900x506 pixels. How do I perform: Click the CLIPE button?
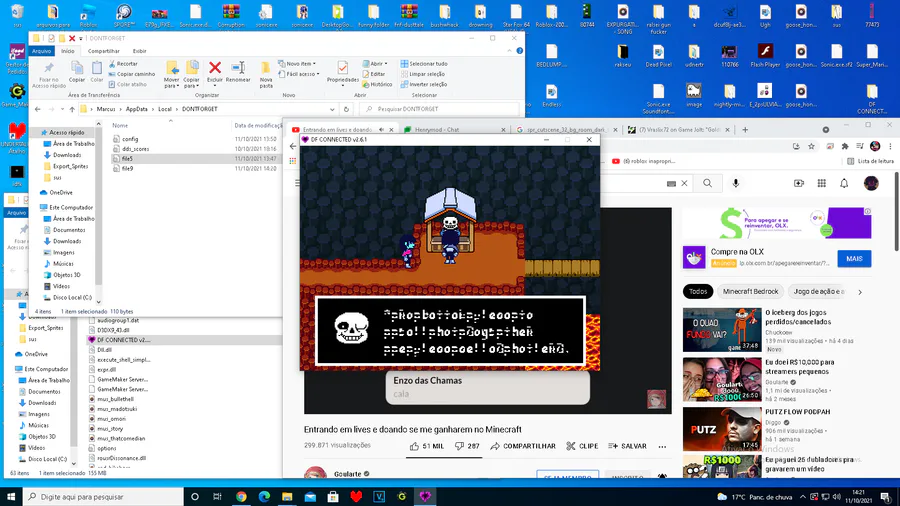pos(582,446)
